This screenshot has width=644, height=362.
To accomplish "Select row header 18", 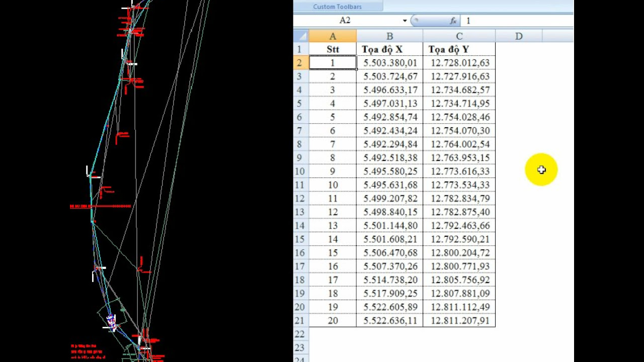I will pyautogui.click(x=301, y=280).
